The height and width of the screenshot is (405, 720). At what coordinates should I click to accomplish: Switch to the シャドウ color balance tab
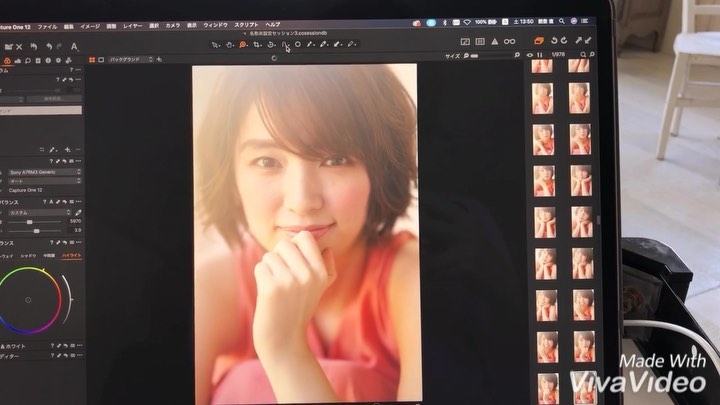[27, 255]
